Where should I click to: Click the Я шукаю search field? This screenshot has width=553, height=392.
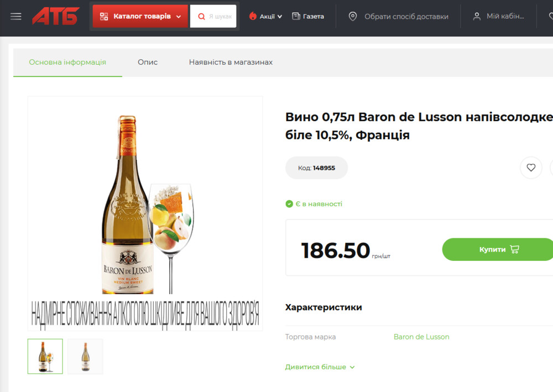tap(220, 17)
